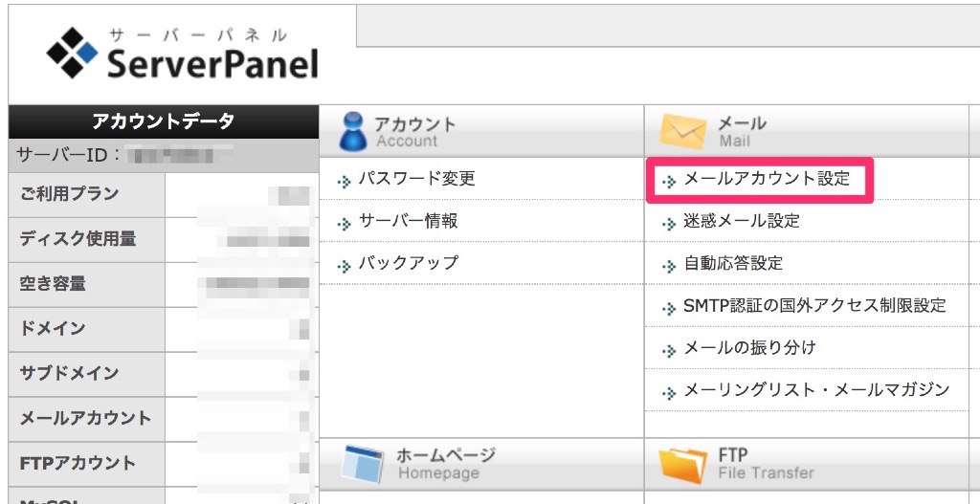The image size is (980, 504).
Task: Click the ディスク使用量 row label
Action: pos(78,239)
